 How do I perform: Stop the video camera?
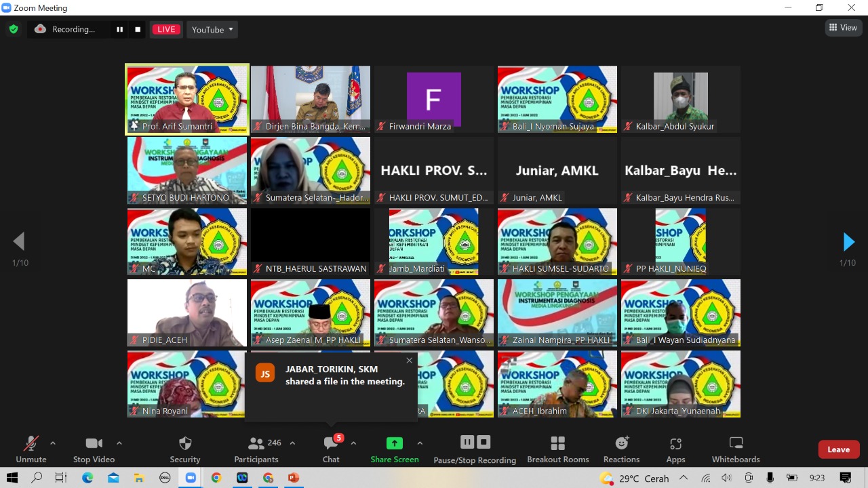pyautogui.click(x=94, y=449)
